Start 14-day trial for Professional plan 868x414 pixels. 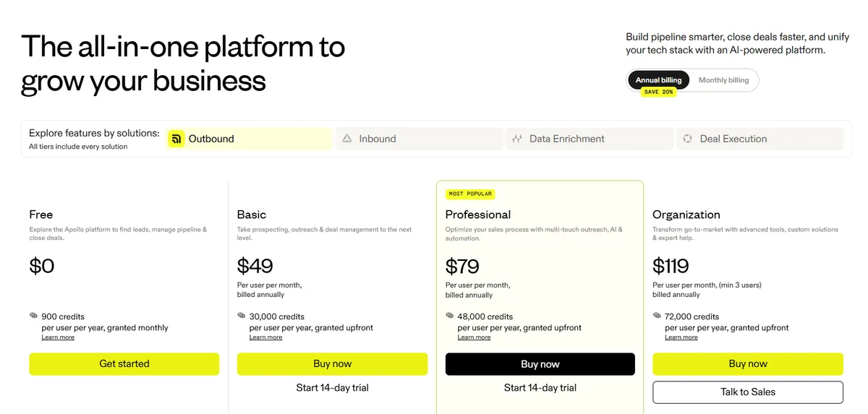click(x=540, y=388)
